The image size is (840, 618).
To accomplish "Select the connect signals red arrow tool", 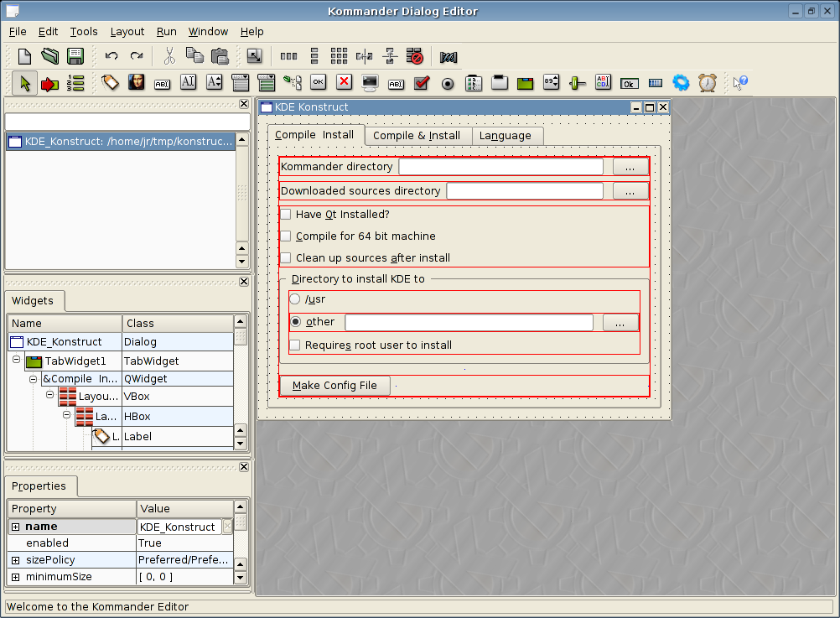I will tap(49, 84).
